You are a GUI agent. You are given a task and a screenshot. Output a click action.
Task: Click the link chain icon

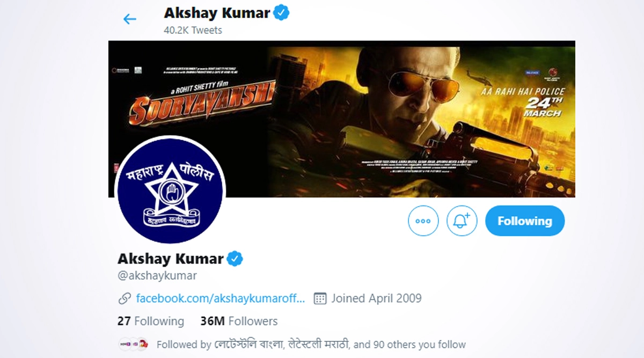[125, 298]
